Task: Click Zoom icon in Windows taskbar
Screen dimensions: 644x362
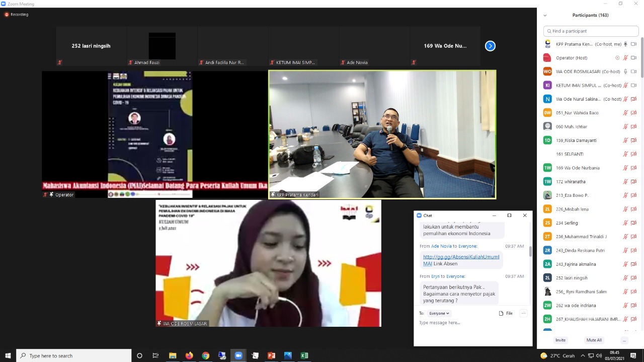Action: (x=238, y=355)
